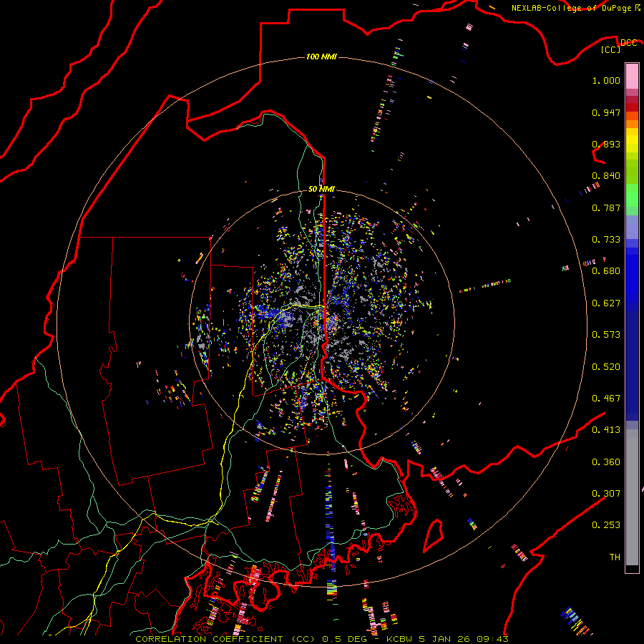Click the 0.840 scale value

606,176
